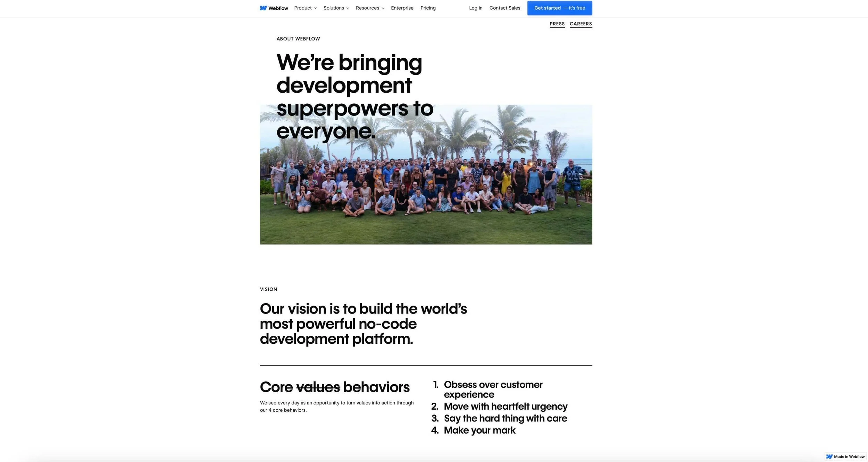868x462 pixels.
Task: Click the team group photo
Action: [x=426, y=187]
